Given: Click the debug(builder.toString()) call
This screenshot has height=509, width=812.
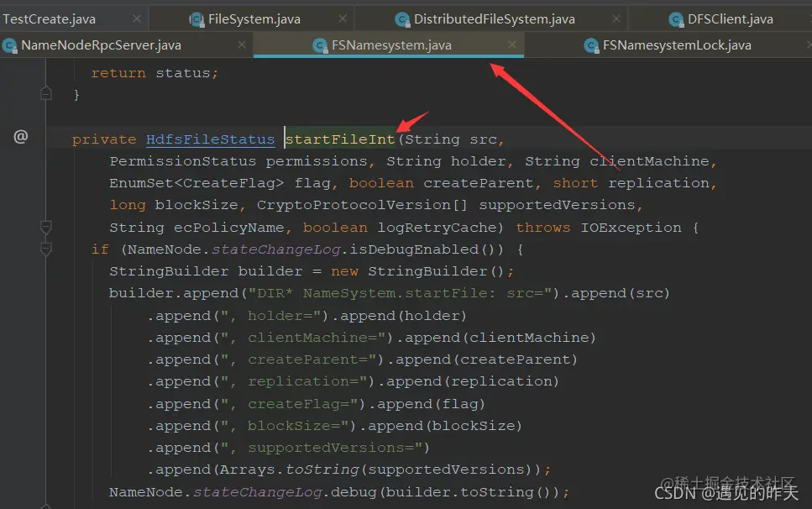Looking at the screenshot, I should pos(445,492).
